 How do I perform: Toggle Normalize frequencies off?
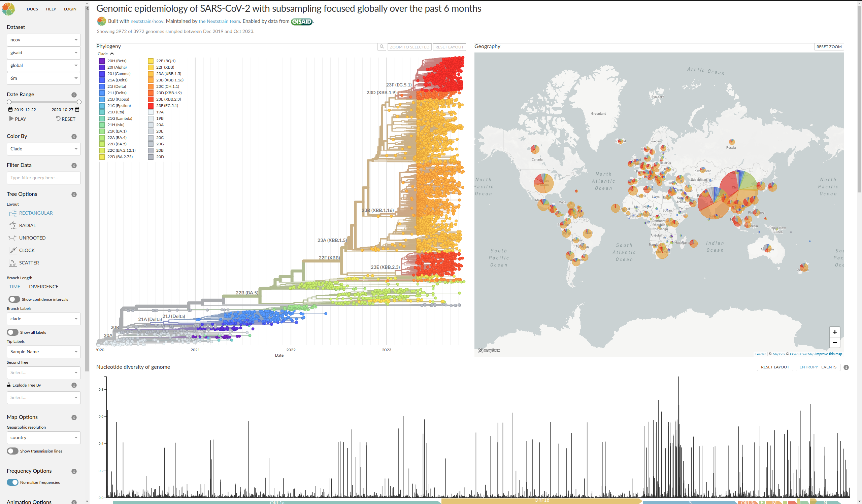click(x=13, y=482)
